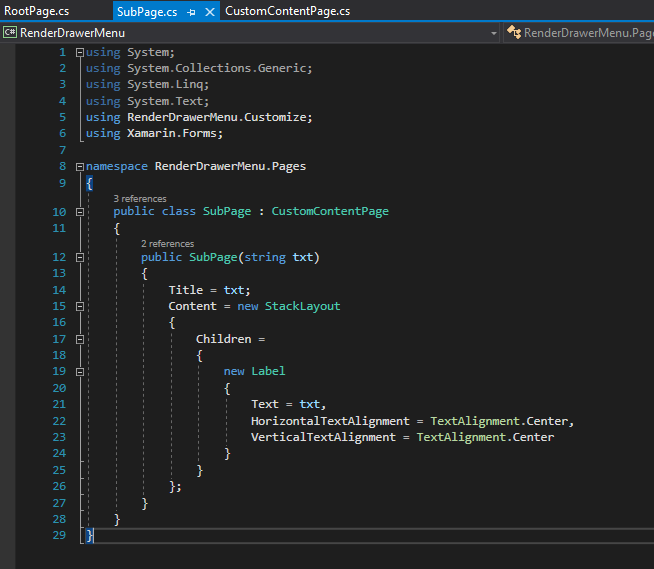654x569 pixels.
Task: Switch to the RootPage.cs tab
Action: (37, 11)
